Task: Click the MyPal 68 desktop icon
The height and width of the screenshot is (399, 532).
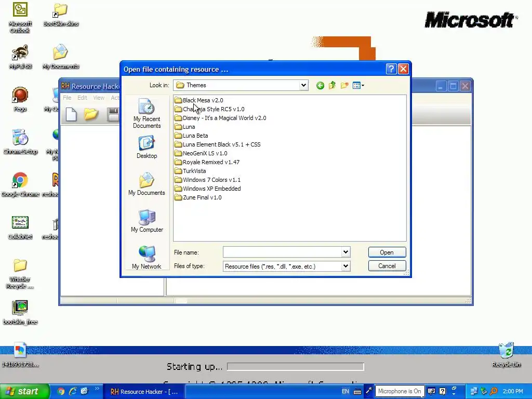Action: [x=20, y=57]
